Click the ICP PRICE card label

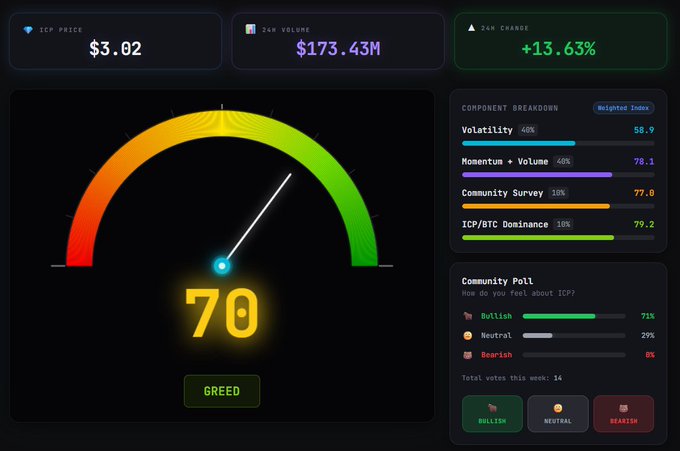coord(61,30)
